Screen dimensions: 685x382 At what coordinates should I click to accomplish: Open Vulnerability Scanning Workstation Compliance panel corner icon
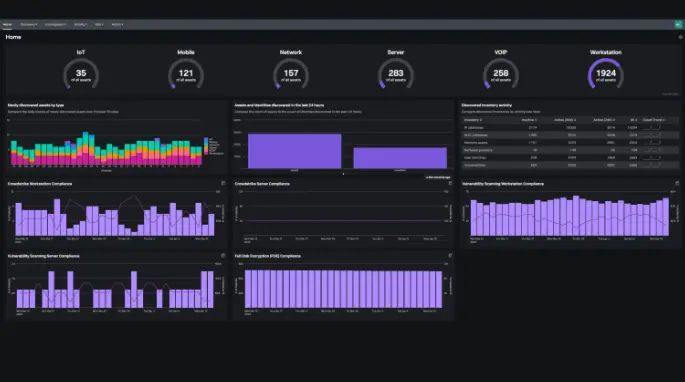(677, 184)
